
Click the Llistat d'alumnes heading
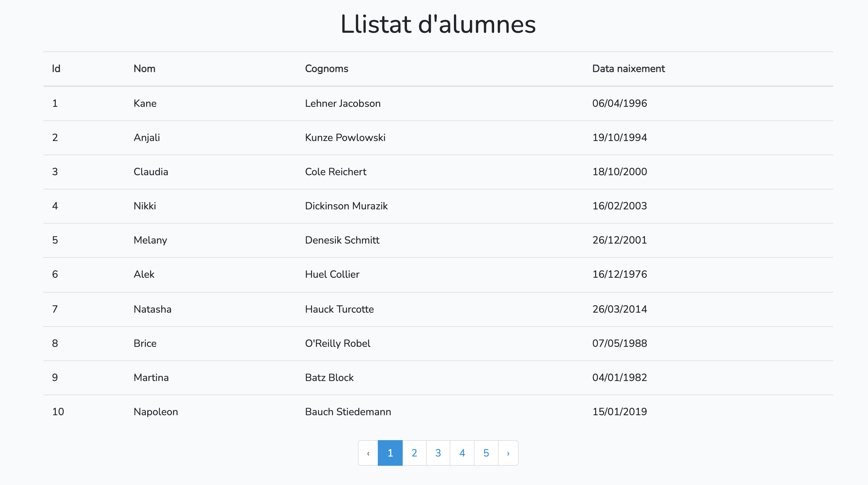pos(438,24)
